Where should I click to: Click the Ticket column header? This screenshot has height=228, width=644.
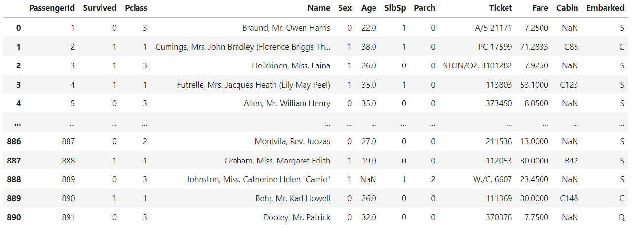[x=501, y=8]
